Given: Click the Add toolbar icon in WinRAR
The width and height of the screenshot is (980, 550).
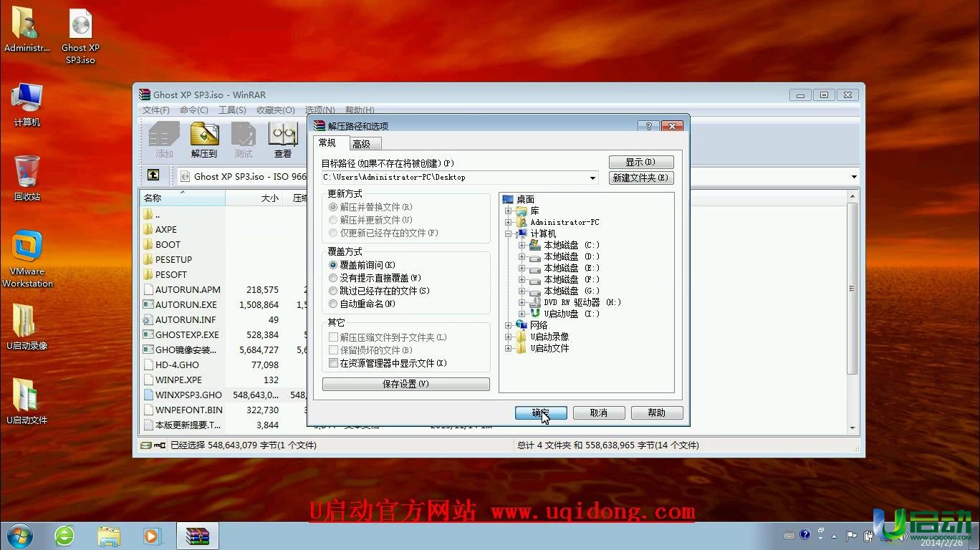Looking at the screenshot, I should (164, 140).
